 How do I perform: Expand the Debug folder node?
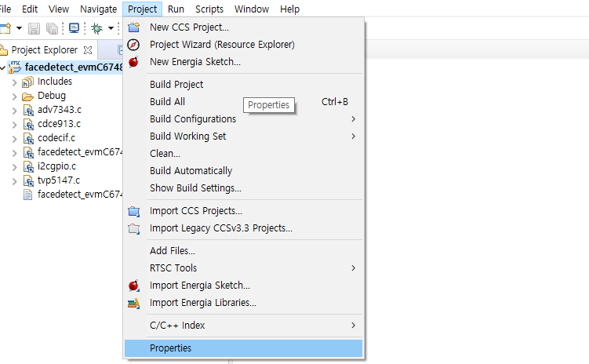(x=14, y=96)
